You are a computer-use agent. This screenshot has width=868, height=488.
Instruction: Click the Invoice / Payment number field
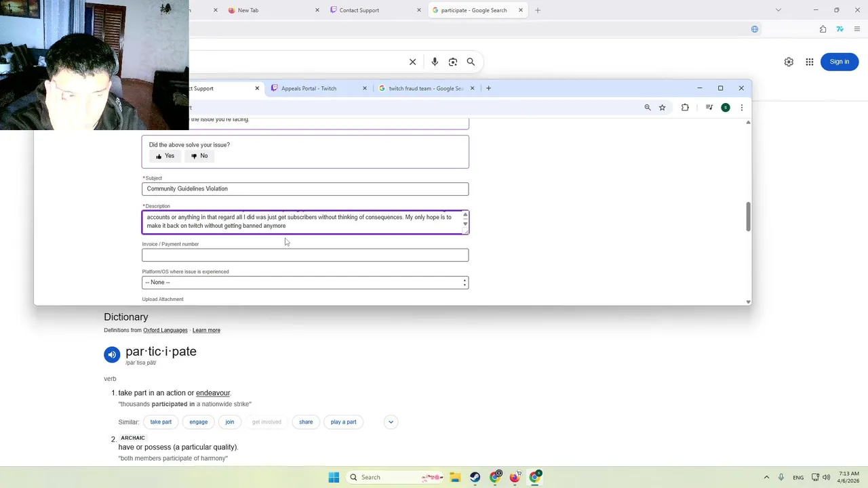pyautogui.click(x=305, y=255)
